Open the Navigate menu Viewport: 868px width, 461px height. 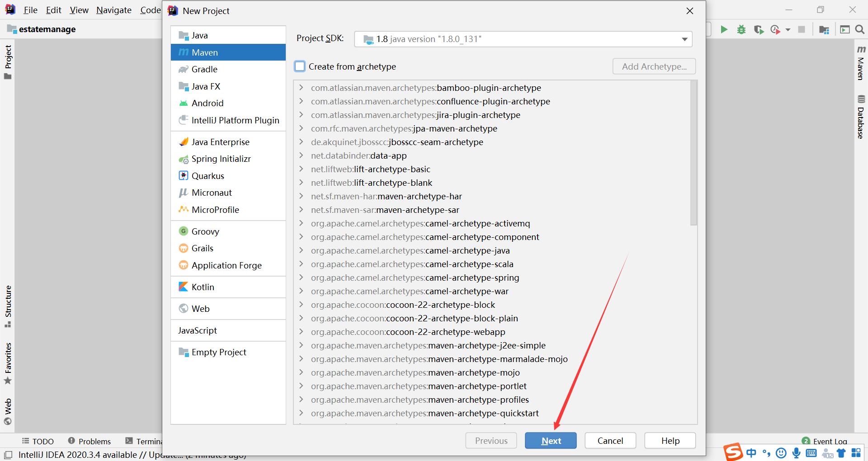tap(114, 10)
